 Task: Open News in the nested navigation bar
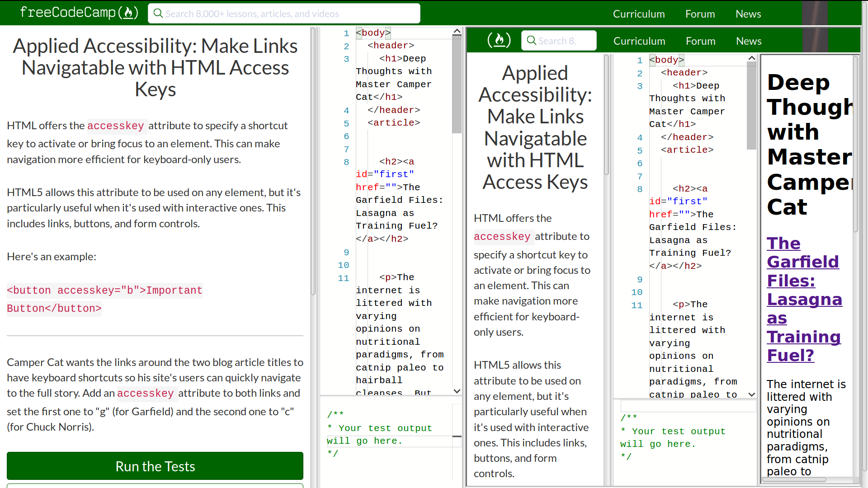(x=748, y=41)
